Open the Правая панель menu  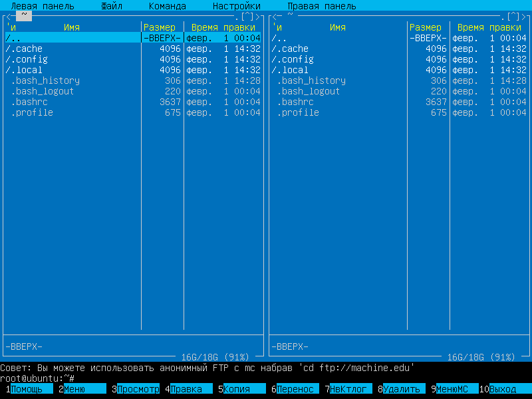click(x=321, y=6)
